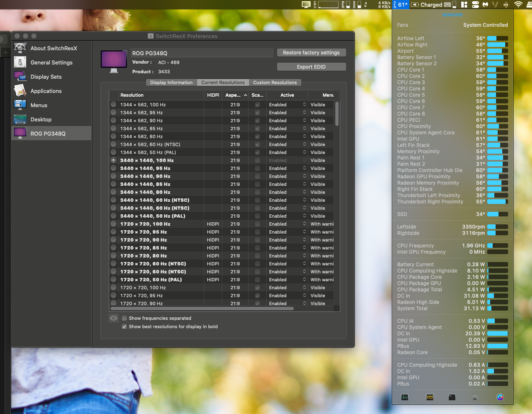The image size is (532, 414).
Task: Uncheck Show best resolutions for display in bold
Action: tap(124, 327)
